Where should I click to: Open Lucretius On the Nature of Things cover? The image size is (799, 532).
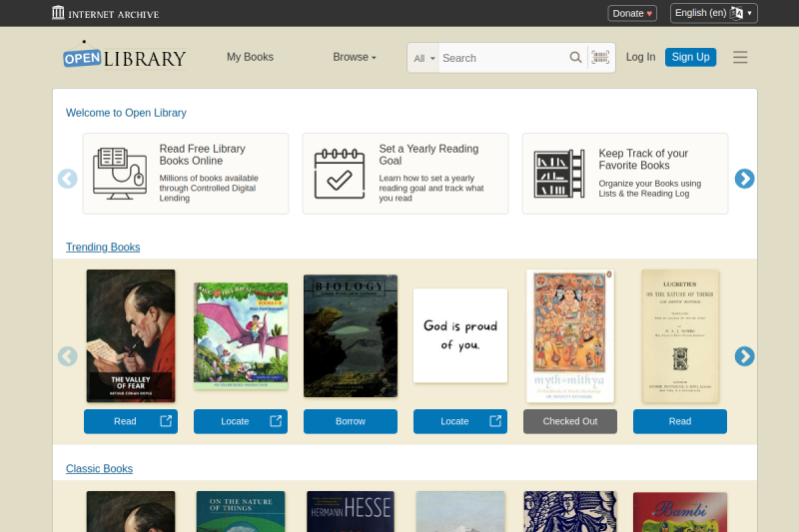pyautogui.click(x=680, y=336)
